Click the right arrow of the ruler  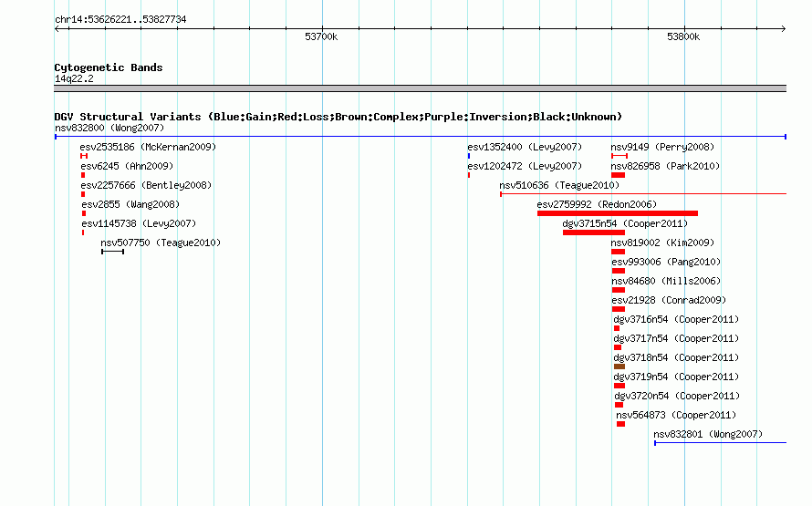783,29
